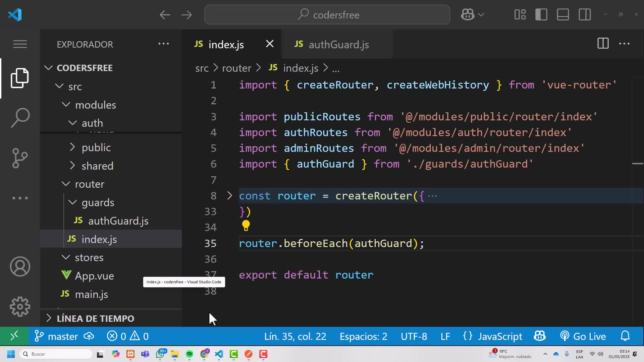644x362 pixels.
Task: Open the Search view in activity bar
Action: tap(20, 118)
